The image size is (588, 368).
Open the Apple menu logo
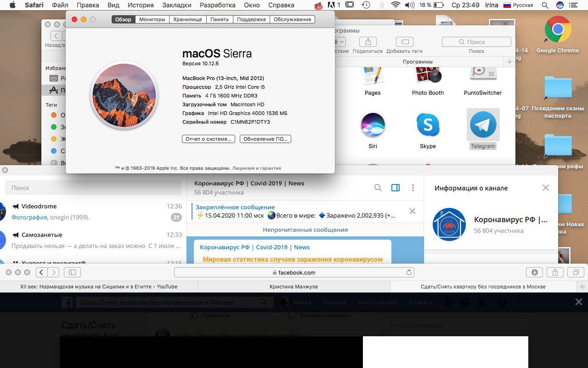(x=12, y=5)
